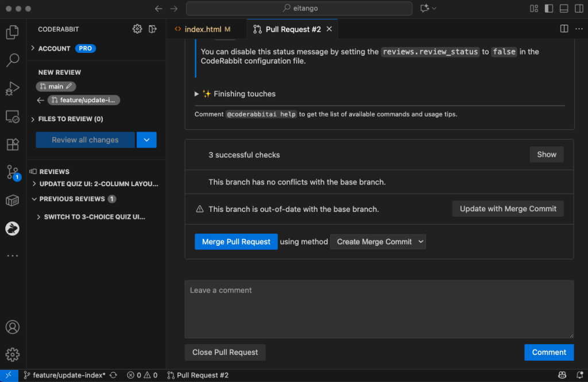Click the Leave a comment text field
588x382 pixels.
[x=379, y=309]
